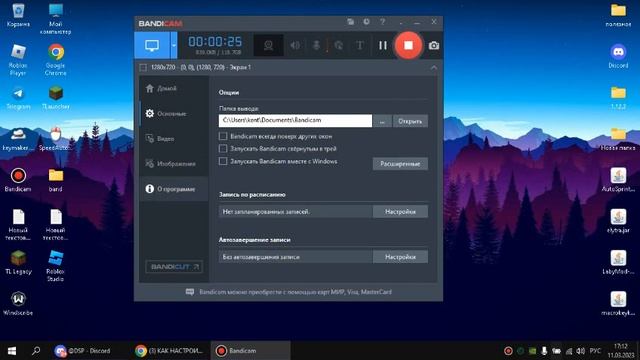Enable start Bandicam minimized to tray
This screenshot has width=640, height=360.
click(223, 149)
